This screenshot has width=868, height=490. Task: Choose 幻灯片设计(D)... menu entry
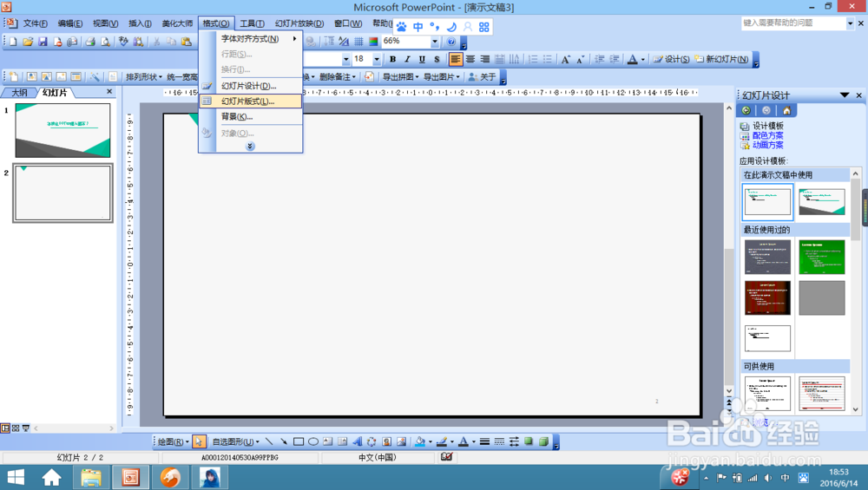point(250,86)
